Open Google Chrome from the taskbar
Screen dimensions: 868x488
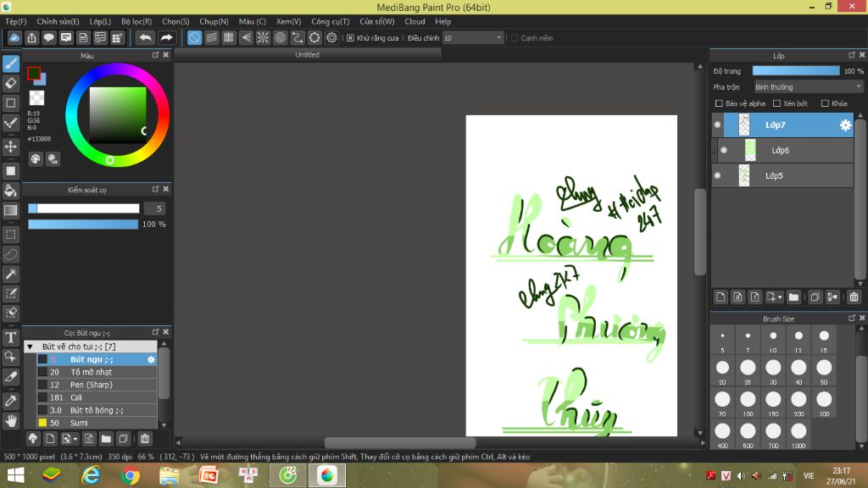130,475
